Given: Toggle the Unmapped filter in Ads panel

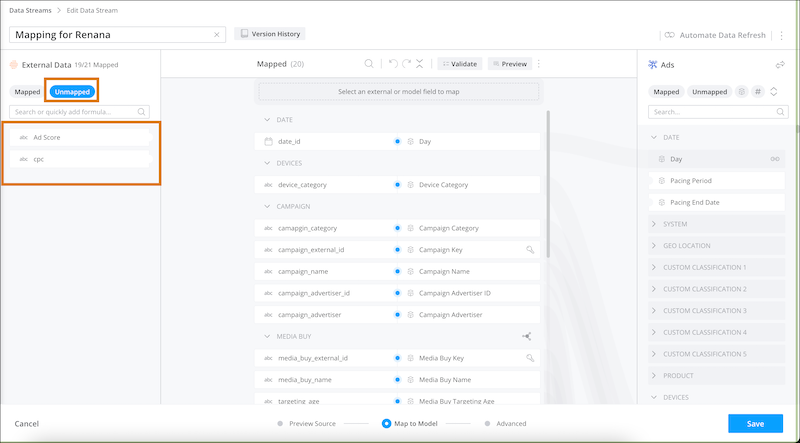Looking at the screenshot, I should tap(709, 92).
